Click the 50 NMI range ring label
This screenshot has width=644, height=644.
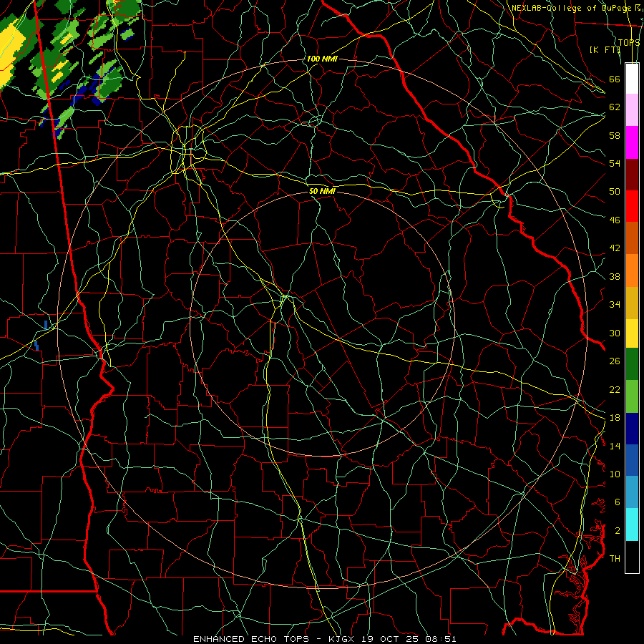pyautogui.click(x=322, y=191)
